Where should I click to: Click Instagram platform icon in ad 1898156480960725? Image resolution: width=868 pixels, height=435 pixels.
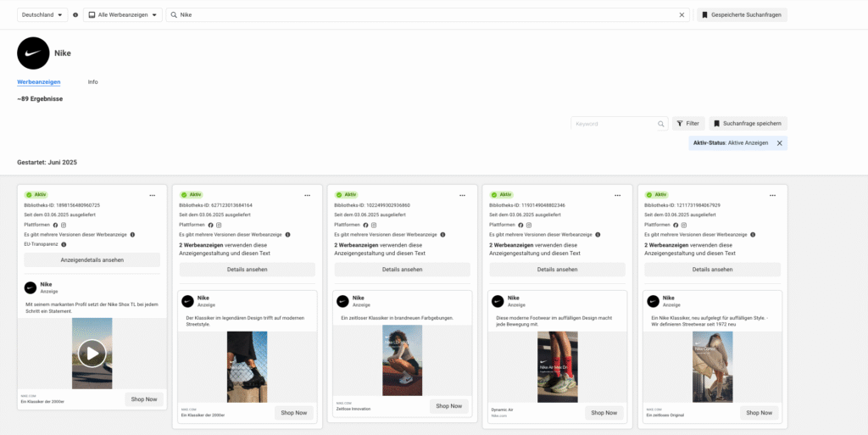(x=64, y=225)
